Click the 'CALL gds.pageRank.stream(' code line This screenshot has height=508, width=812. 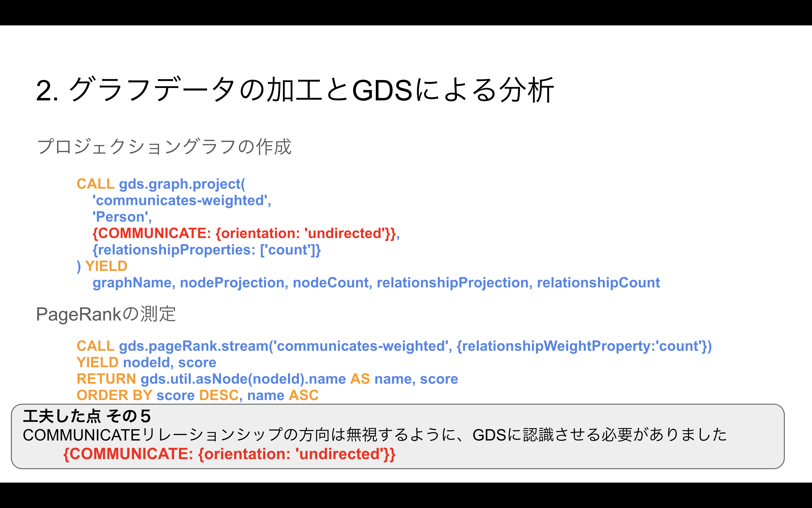point(394,346)
